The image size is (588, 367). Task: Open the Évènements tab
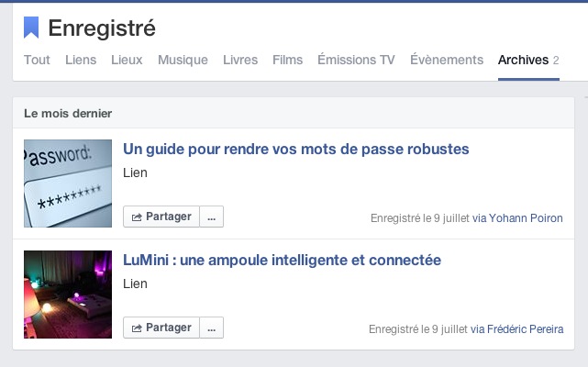[447, 61]
